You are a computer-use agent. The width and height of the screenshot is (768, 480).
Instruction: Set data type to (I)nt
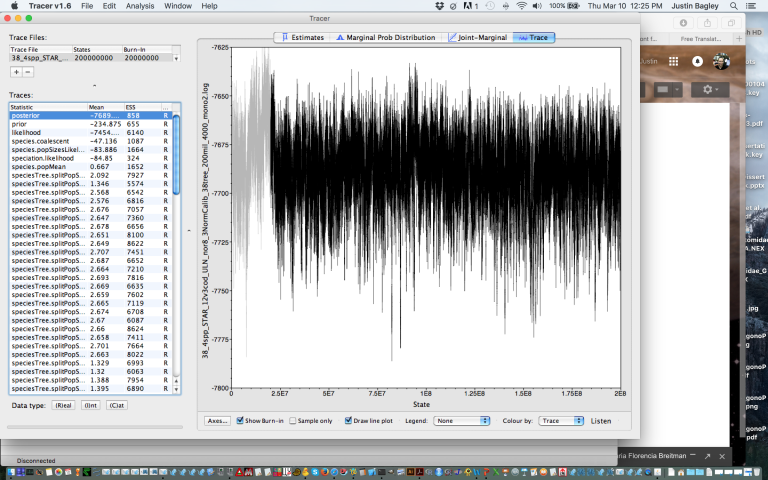91,406
